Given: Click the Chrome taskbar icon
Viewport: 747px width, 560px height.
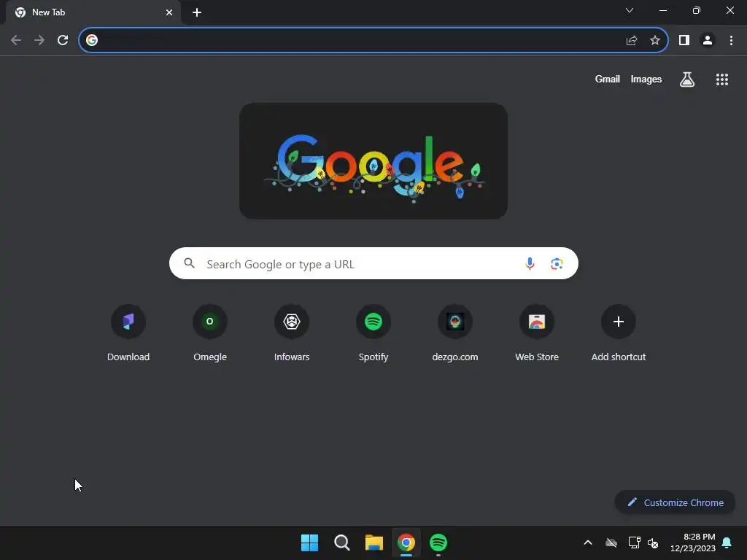Looking at the screenshot, I should point(406,542).
